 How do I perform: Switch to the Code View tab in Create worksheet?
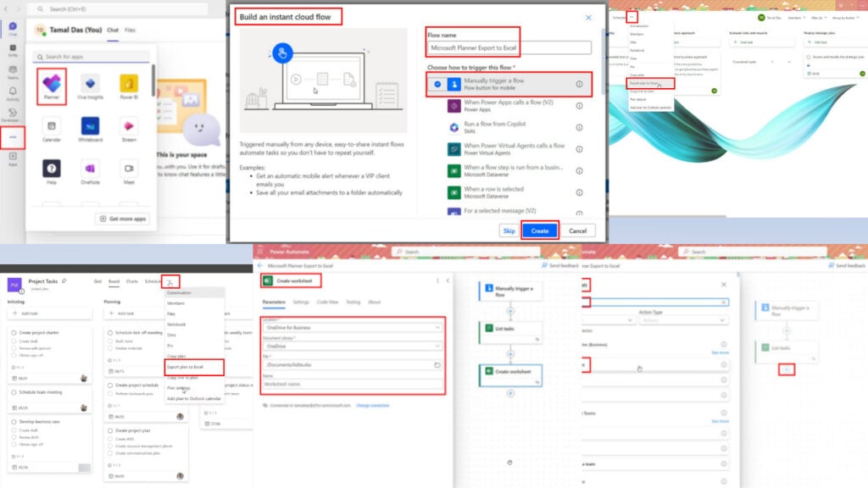point(327,302)
